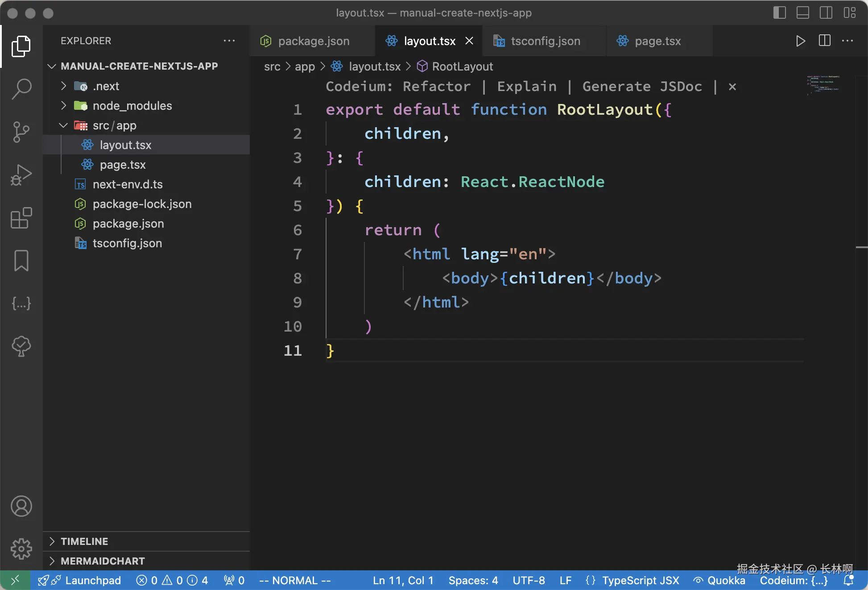Collapse the src/app folder
Image resolution: width=868 pixels, height=590 pixels.
click(x=114, y=125)
